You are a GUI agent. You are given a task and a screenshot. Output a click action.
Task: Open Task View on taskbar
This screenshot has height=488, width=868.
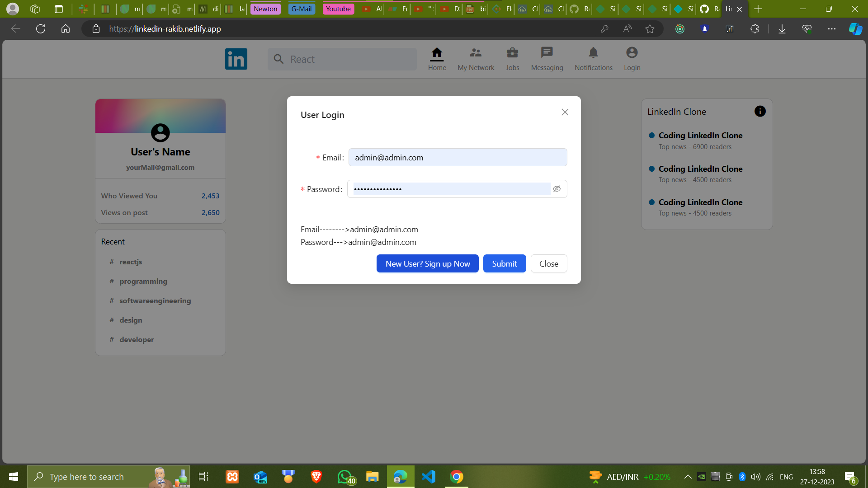pyautogui.click(x=203, y=477)
